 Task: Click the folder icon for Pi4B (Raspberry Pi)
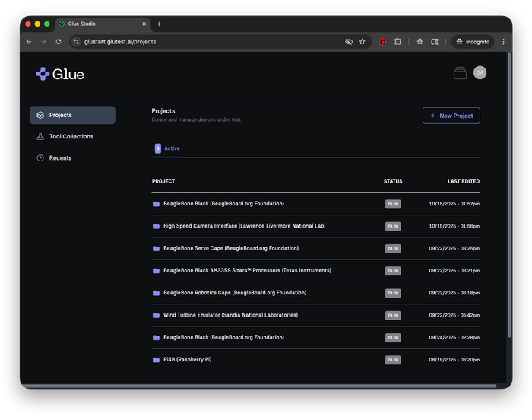(x=156, y=359)
